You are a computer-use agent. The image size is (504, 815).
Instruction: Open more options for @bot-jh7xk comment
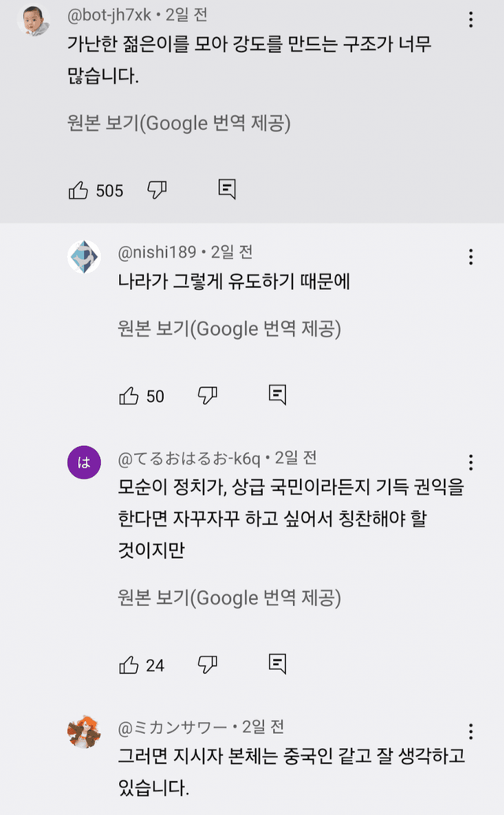pyautogui.click(x=471, y=20)
